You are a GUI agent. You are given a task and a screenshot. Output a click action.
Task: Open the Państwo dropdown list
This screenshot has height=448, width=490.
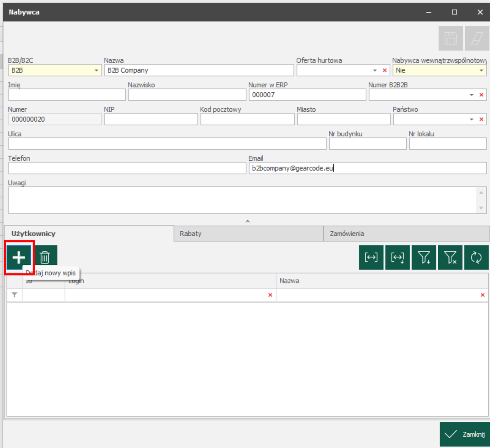pos(471,120)
